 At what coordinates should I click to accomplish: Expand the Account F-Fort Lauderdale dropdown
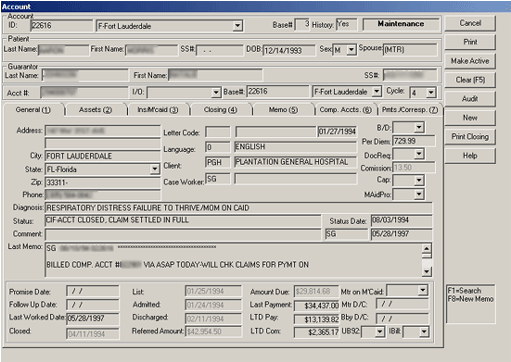[237, 26]
